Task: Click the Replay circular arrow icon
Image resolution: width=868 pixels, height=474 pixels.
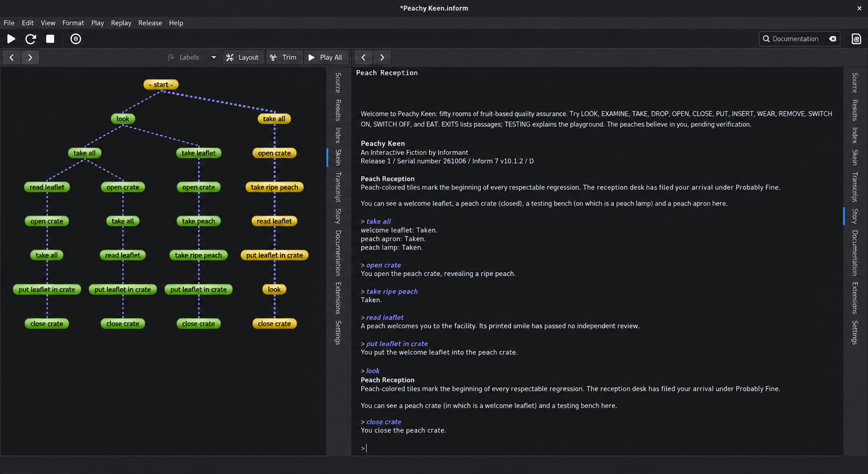Action: [x=31, y=39]
